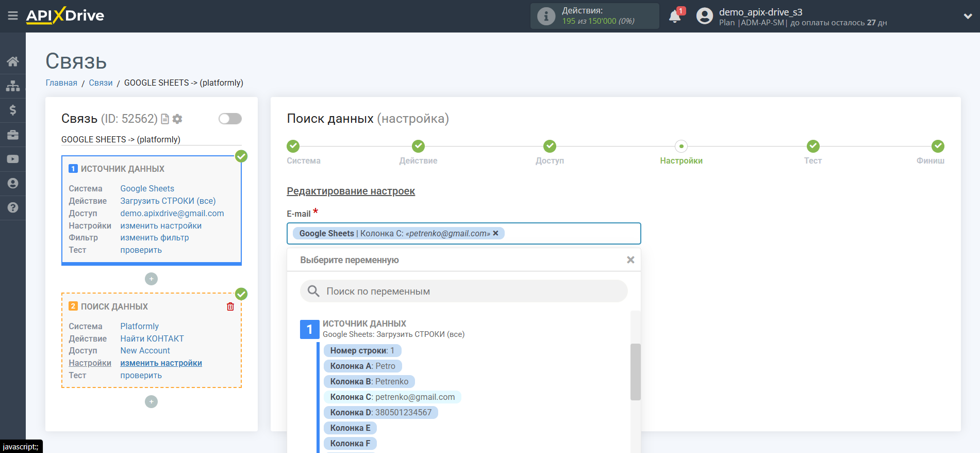Select the Номер строки: 1 variable

click(x=362, y=350)
